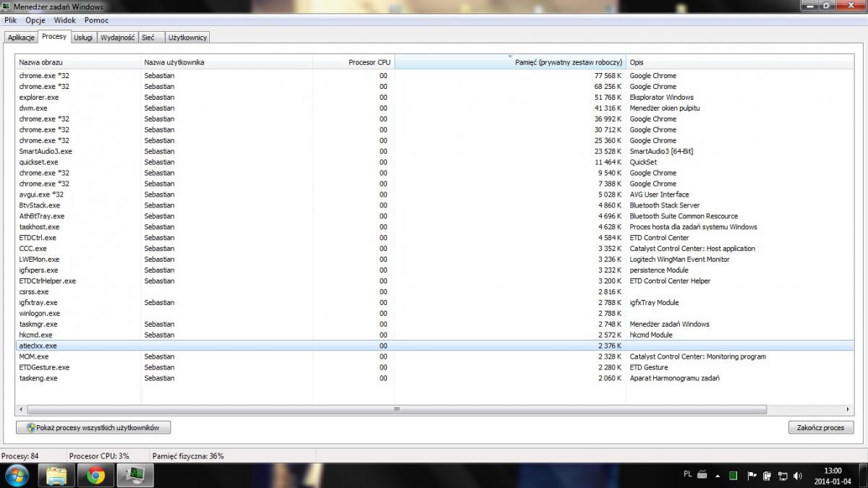Select the hkcmd.exe process

click(434, 335)
